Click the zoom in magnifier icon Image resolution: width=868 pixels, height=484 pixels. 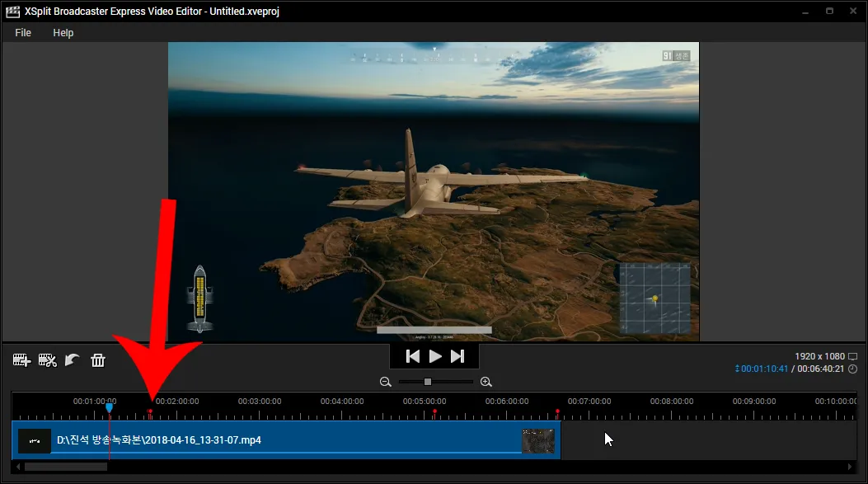pos(486,382)
